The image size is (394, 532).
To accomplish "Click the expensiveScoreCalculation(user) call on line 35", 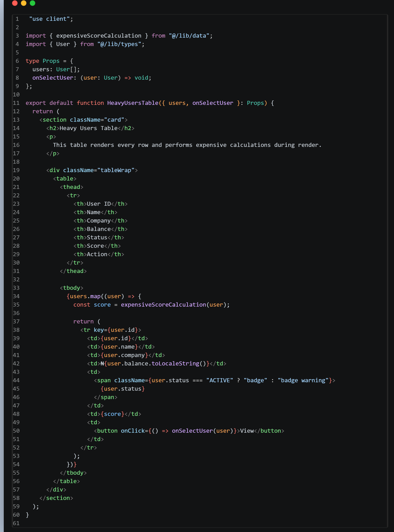I will (x=174, y=305).
